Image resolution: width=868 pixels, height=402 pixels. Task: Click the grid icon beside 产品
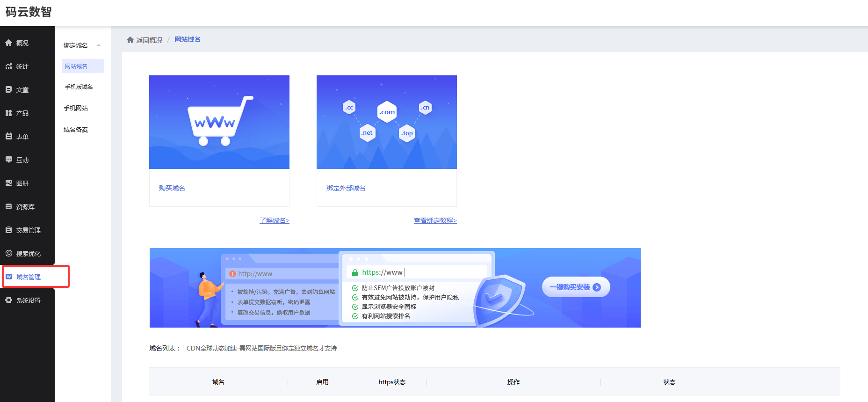(8, 113)
